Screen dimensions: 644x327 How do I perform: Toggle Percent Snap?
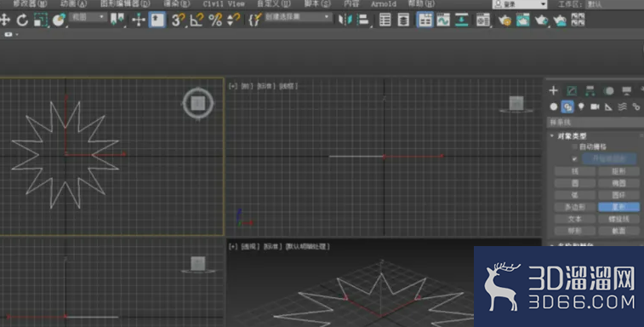pyautogui.click(x=215, y=20)
